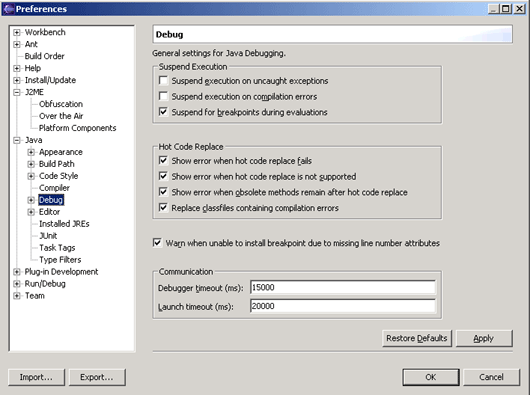This screenshot has height=395, width=530.
Task: Toggle error when hot code replace not supported
Action: pyautogui.click(x=163, y=176)
